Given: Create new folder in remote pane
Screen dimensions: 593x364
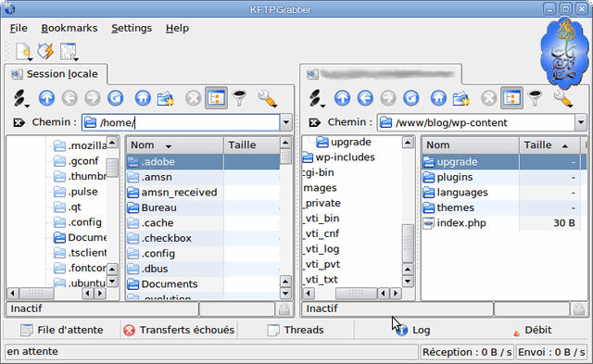Looking at the screenshot, I should point(461,98).
